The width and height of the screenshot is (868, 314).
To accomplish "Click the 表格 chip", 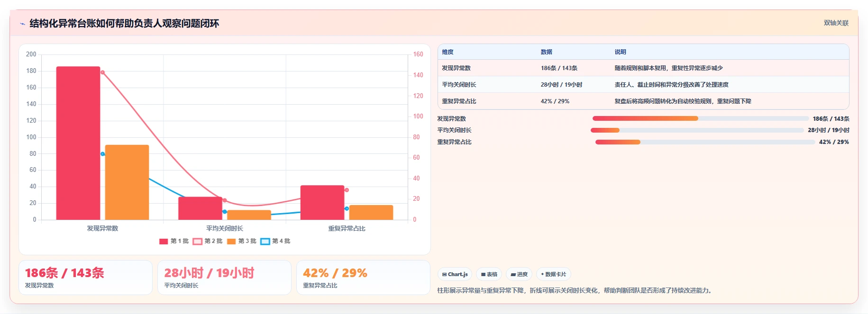I will (489, 274).
